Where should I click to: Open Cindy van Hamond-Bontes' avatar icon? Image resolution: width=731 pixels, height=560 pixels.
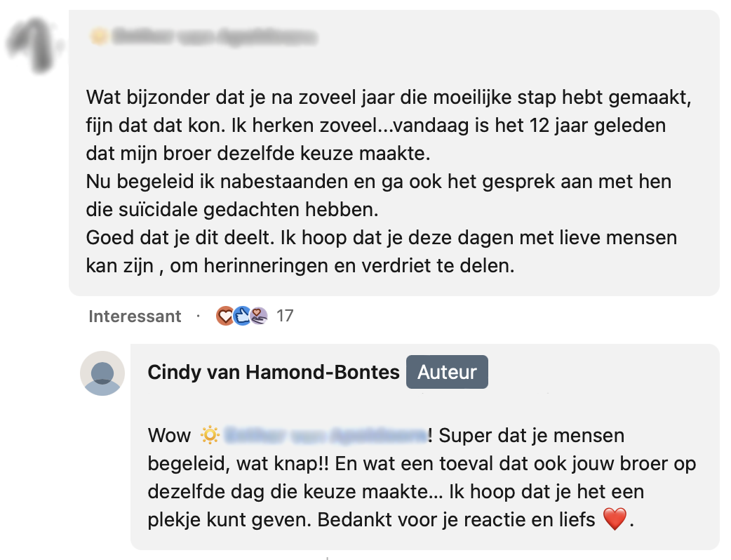(x=102, y=373)
